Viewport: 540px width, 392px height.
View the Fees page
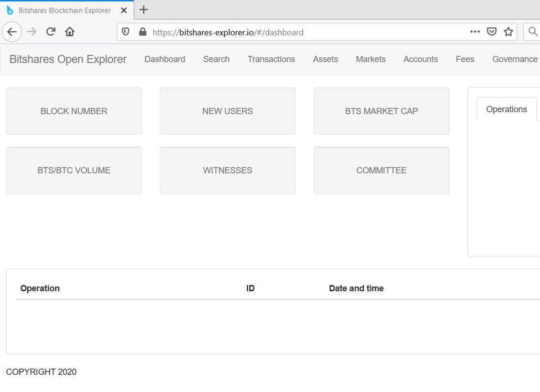pos(465,59)
